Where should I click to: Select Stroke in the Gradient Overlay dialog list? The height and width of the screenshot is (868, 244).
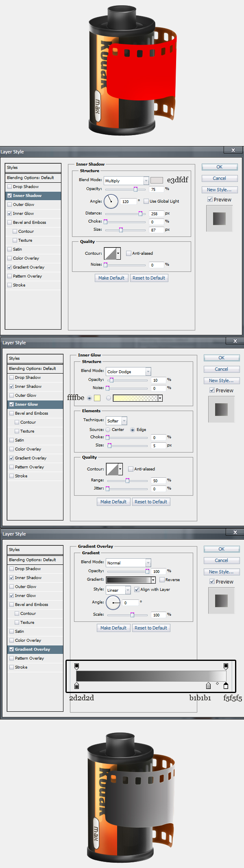coord(21,667)
